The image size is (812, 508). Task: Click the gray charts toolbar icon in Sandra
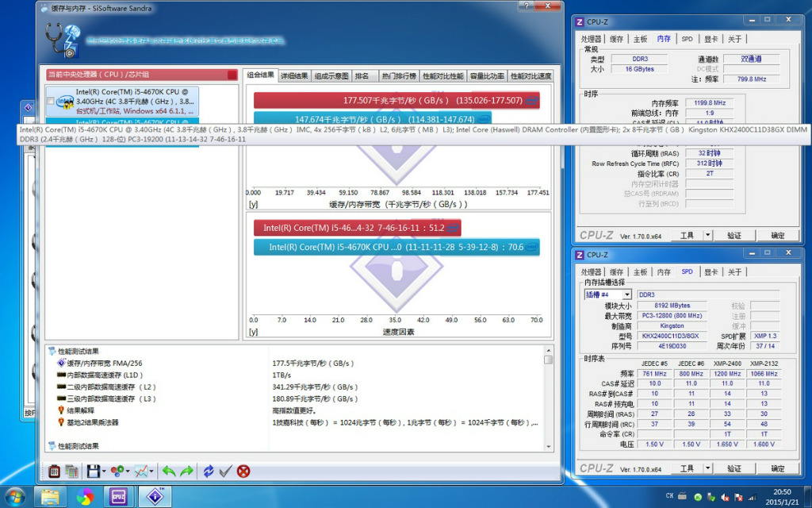[x=71, y=471]
